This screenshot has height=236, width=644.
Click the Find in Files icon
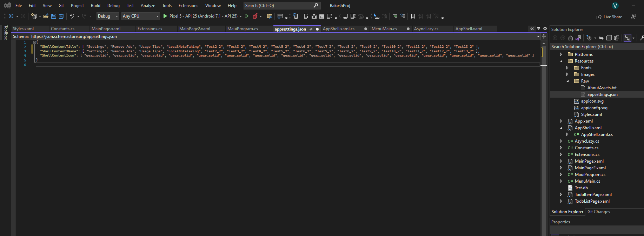270,16
